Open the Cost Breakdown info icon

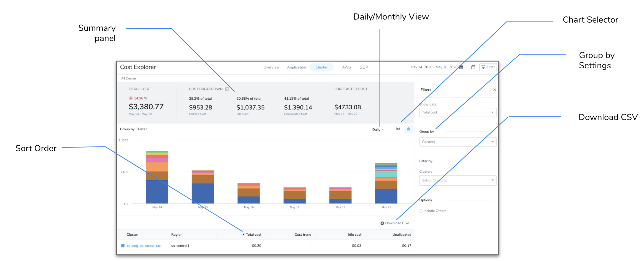tap(227, 89)
